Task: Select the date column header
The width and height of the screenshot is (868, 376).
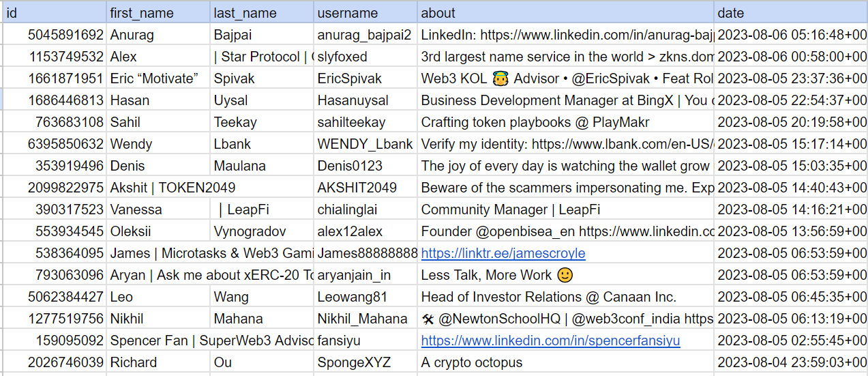Action: click(791, 13)
